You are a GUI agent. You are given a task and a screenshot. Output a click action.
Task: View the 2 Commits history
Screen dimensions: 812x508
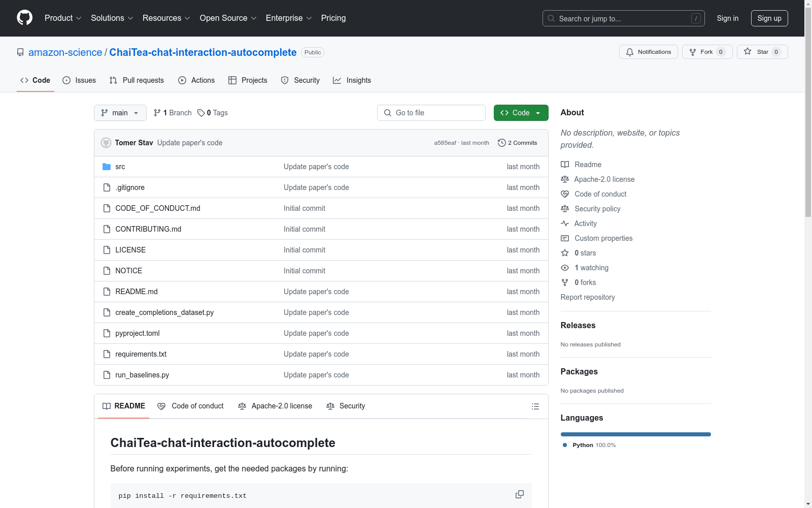(518, 143)
